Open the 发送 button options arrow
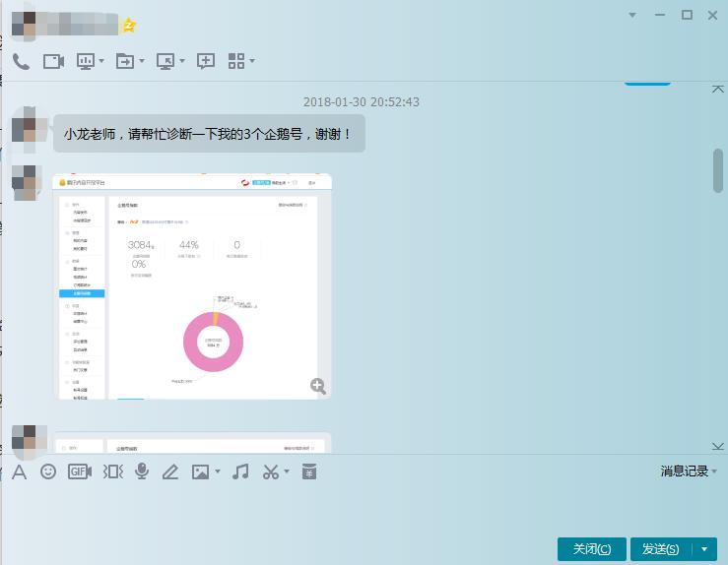This screenshot has height=565, width=728. coord(704,549)
